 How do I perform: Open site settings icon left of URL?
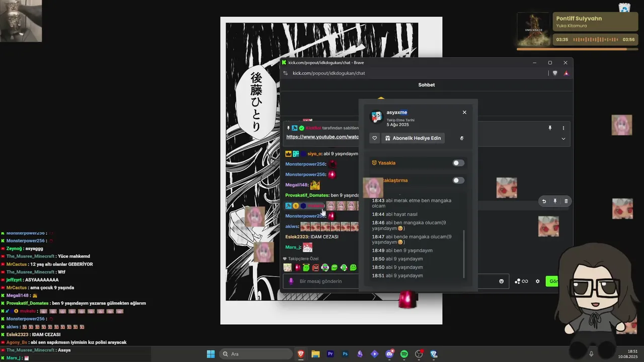click(285, 73)
